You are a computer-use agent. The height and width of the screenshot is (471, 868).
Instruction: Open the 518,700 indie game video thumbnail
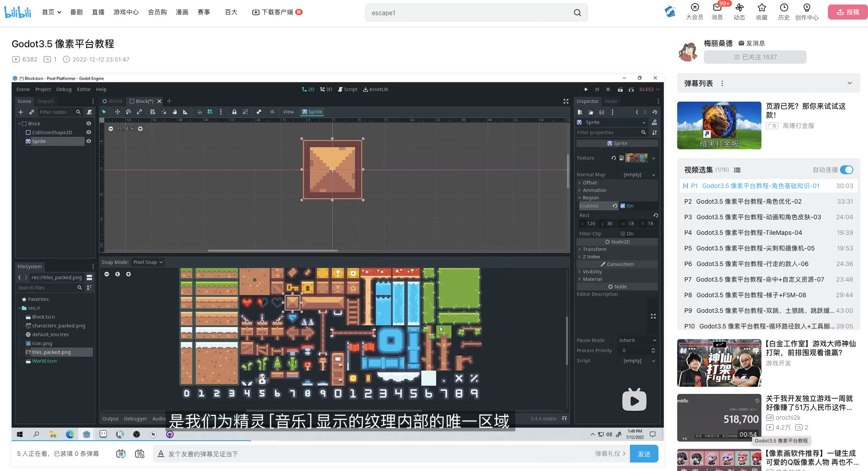pos(719,418)
